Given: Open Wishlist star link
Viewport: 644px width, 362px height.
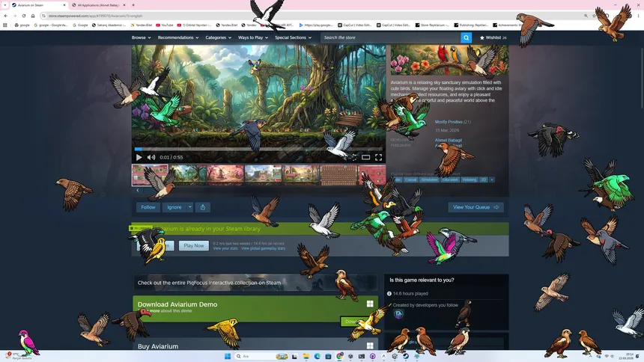Looking at the screenshot, I should (x=493, y=37).
